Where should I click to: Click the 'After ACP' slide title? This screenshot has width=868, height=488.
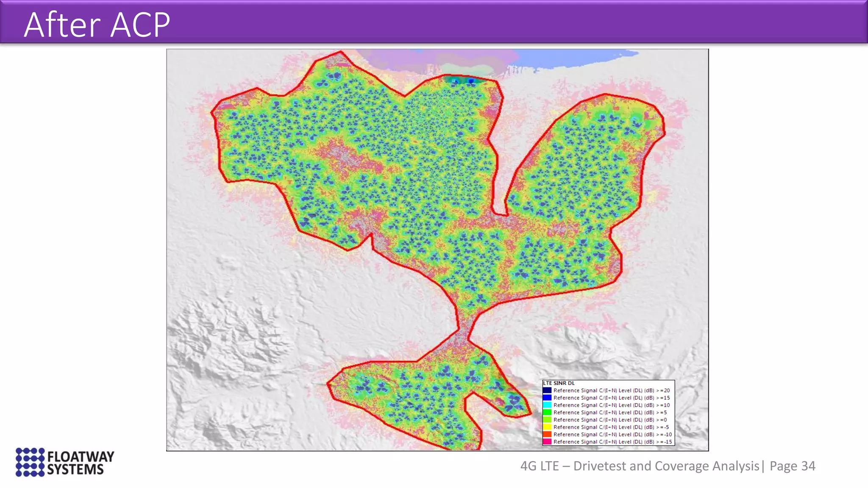[x=97, y=25]
